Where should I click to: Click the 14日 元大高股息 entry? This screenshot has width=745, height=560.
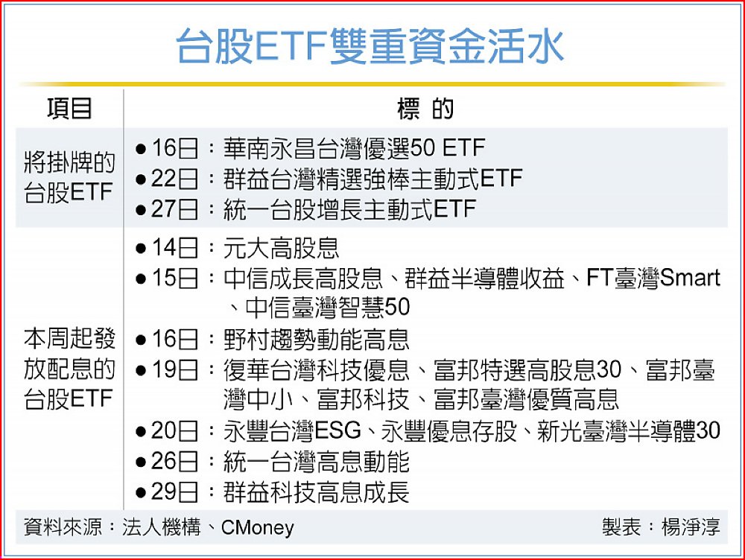coord(237,248)
